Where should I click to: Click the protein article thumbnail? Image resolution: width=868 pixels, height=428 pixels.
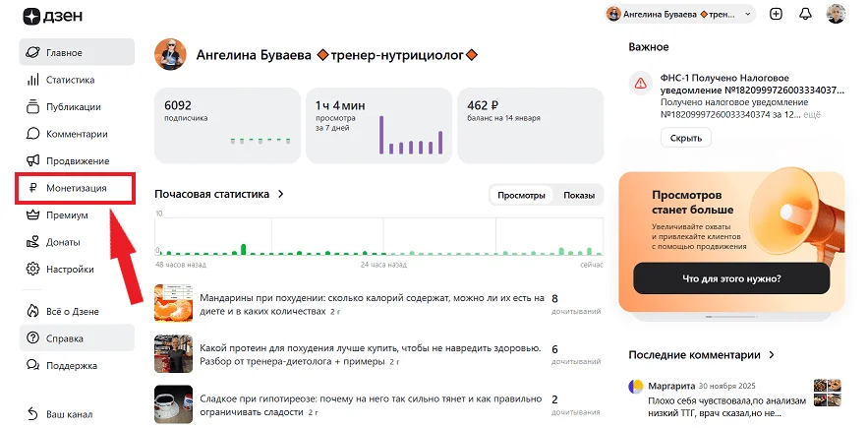click(x=173, y=353)
